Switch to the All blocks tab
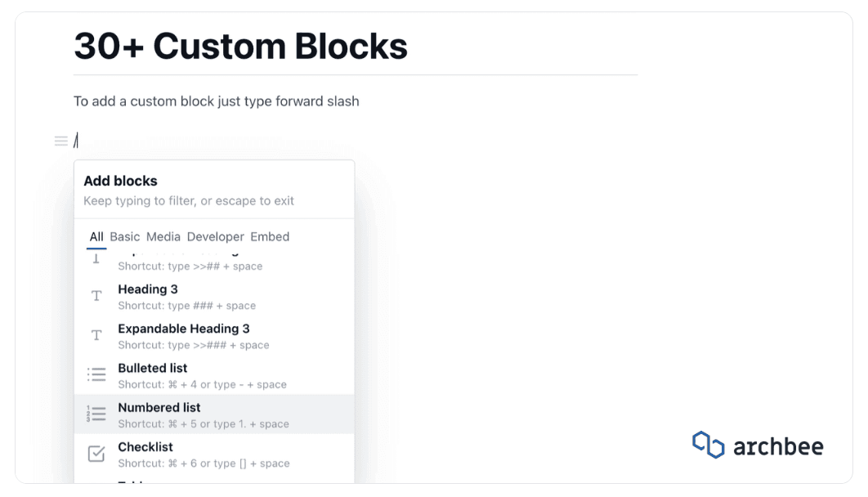The image size is (868, 497). click(96, 237)
